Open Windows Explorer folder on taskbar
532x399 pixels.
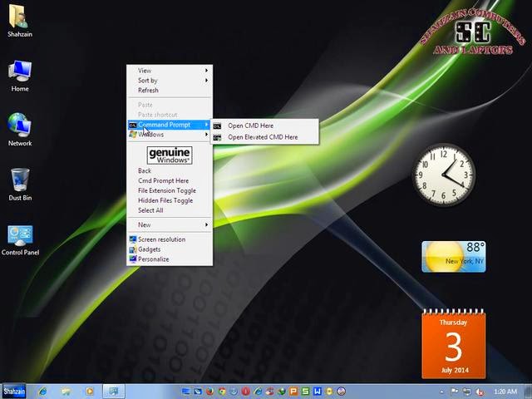tap(66, 392)
